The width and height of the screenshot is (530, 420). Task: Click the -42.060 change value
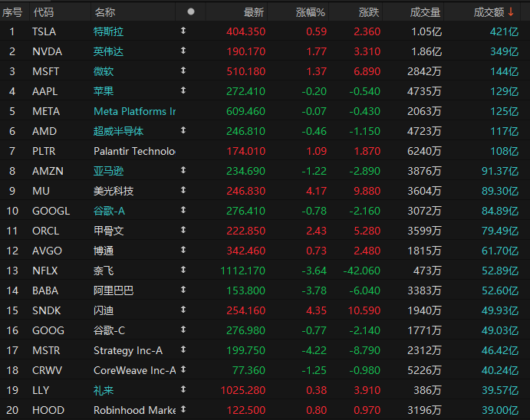[362, 271]
